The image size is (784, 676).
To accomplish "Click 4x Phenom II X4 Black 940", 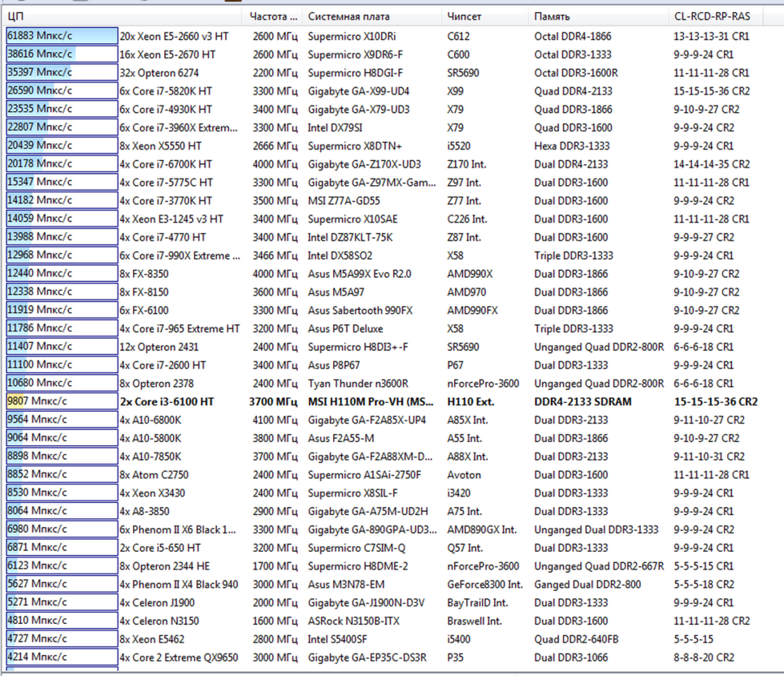I will [179, 585].
